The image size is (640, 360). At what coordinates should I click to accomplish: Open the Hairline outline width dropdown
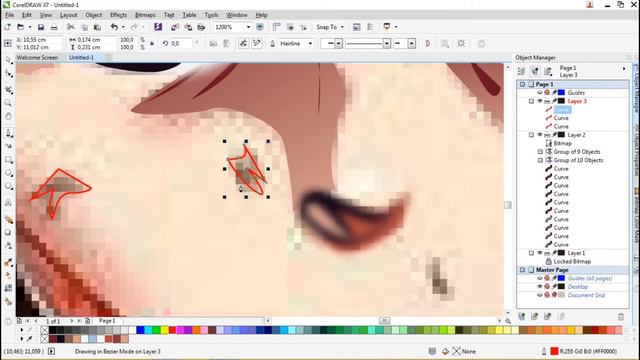click(x=310, y=43)
